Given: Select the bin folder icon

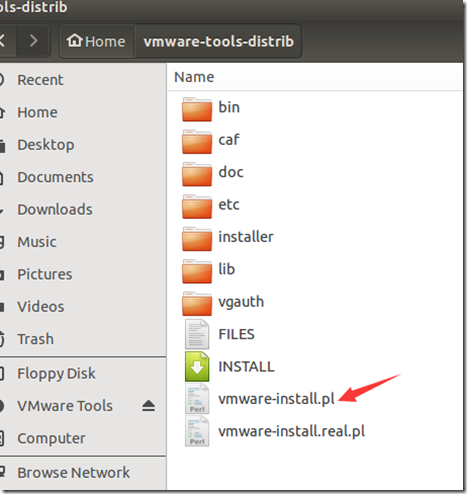Looking at the screenshot, I should point(197,109).
